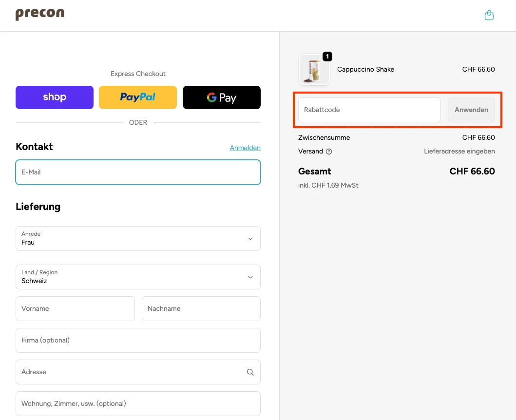
Task: Focus the E-Mail input field
Action: coord(138,172)
